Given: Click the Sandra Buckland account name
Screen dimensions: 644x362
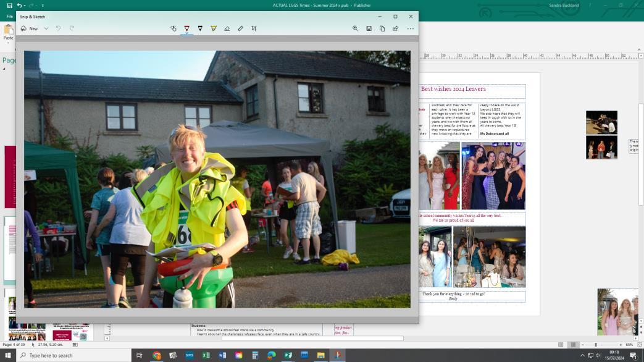Looking at the screenshot, I should pos(564,6).
